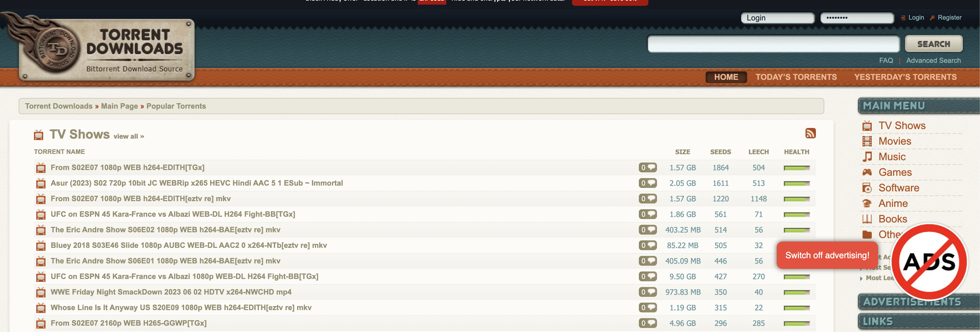Click the HEALTH column header

[x=796, y=152]
